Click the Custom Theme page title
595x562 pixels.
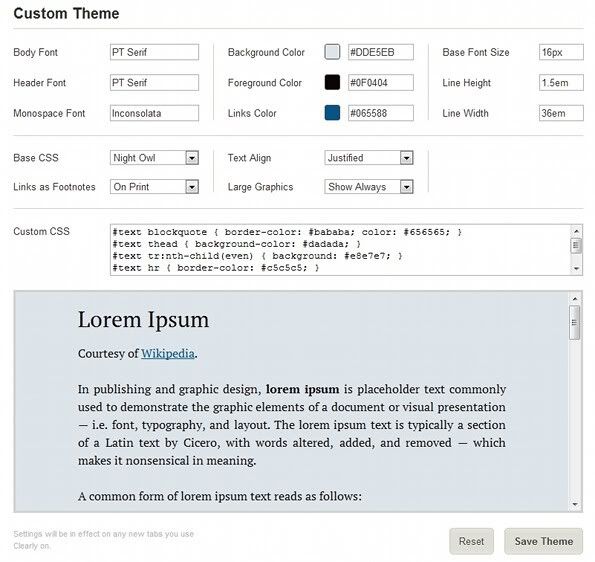point(66,14)
